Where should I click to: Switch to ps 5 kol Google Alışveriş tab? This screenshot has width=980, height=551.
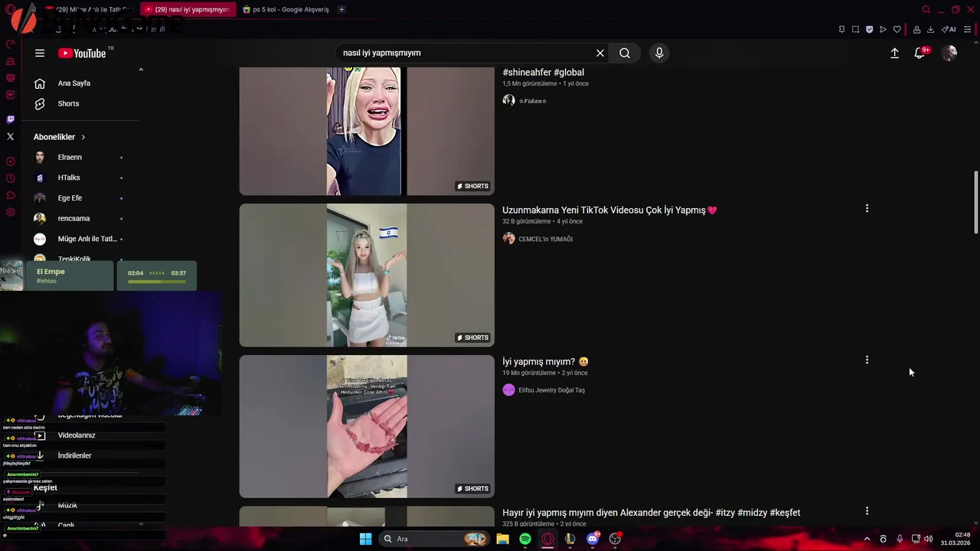click(286, 9)
